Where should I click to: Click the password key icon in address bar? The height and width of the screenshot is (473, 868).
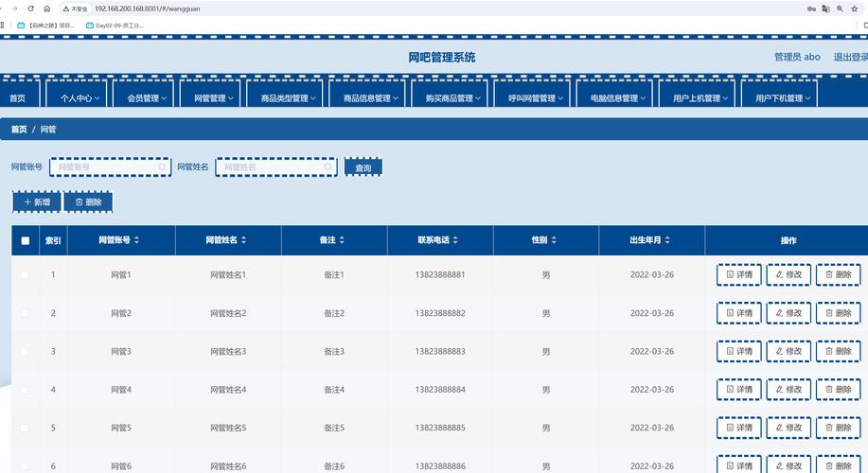click(811, 9)
